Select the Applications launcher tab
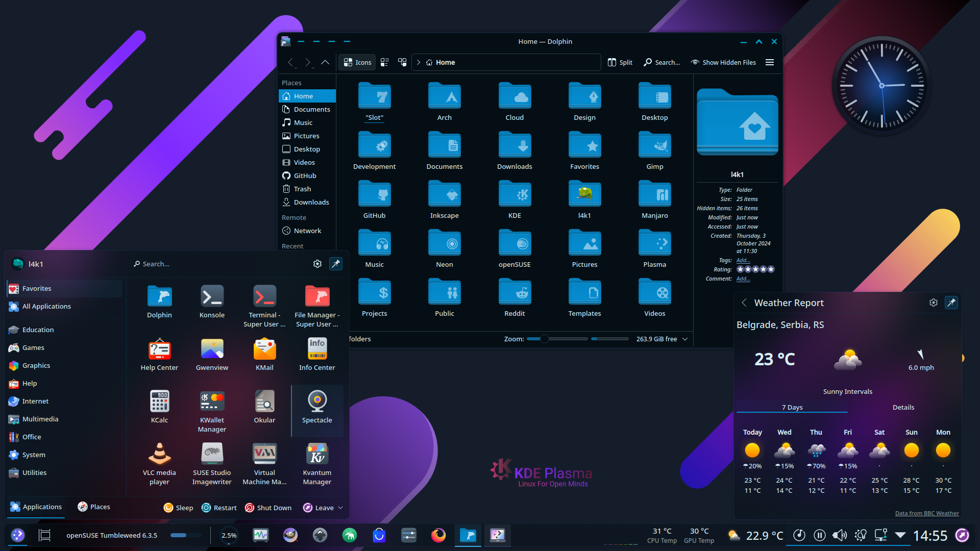The image size is (980, 551). tap(36, 507)
